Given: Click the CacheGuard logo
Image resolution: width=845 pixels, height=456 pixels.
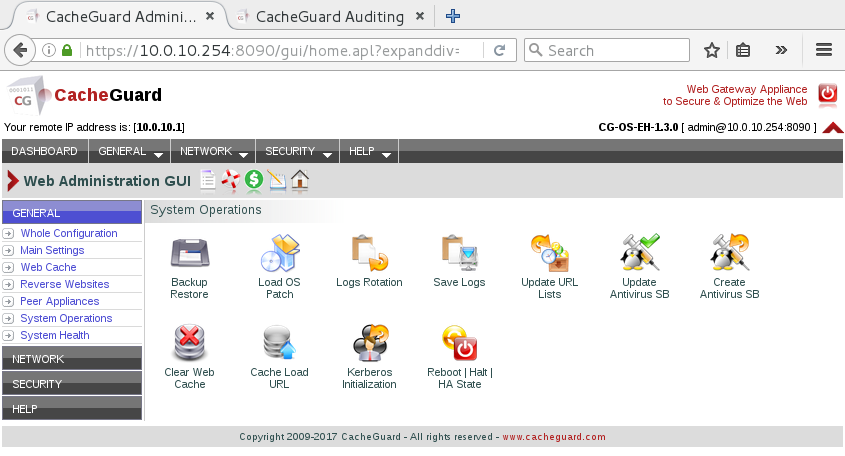Looking at the screenshot, I should (x=84, y=95).
